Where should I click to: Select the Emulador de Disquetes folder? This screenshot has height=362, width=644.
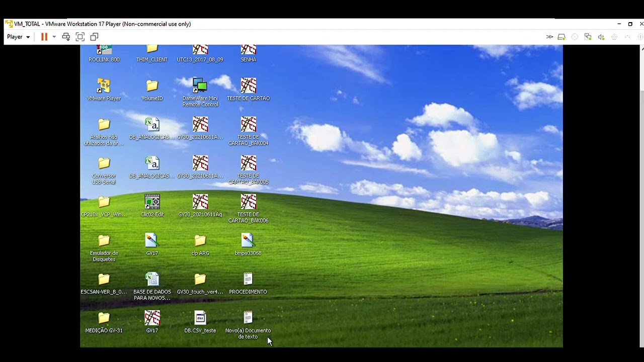104,248
